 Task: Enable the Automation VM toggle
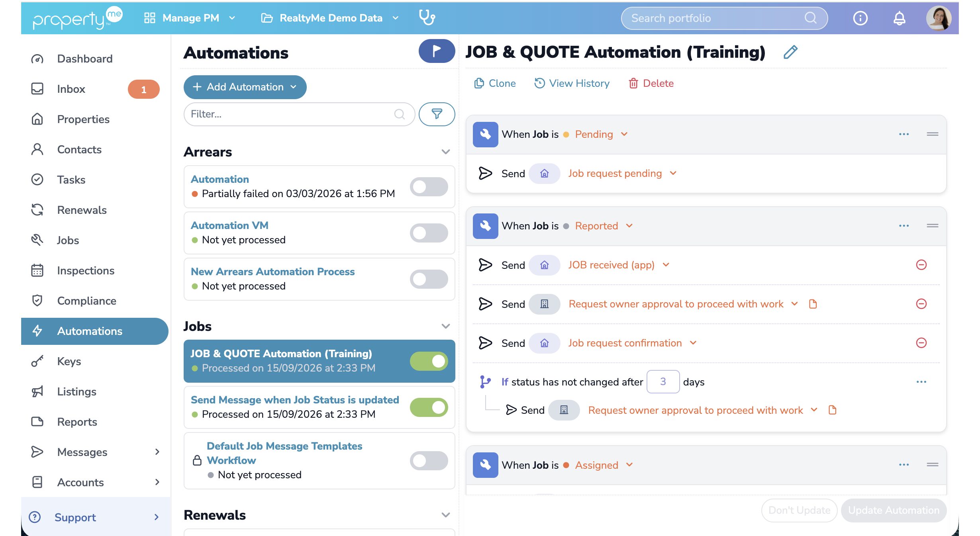[429, 233]
